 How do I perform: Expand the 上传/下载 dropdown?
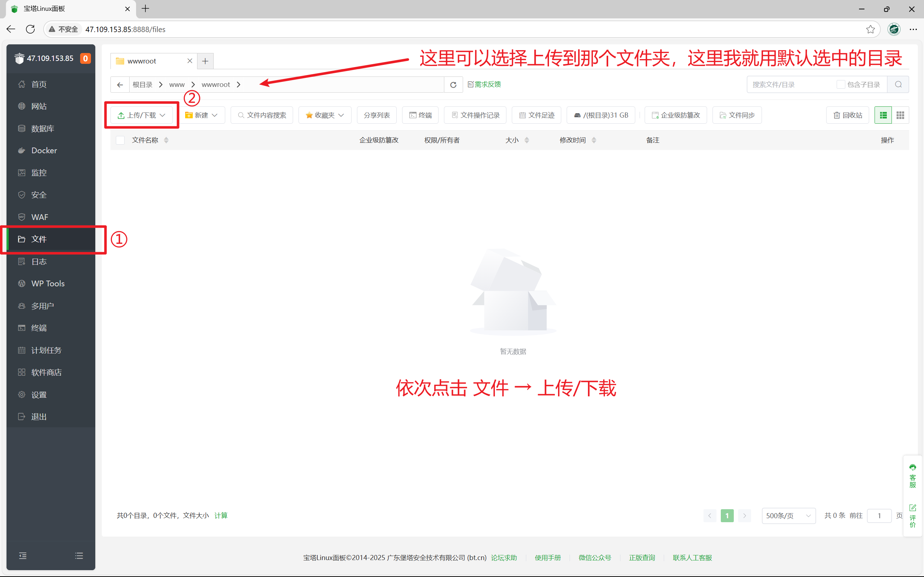pos(163,115)
